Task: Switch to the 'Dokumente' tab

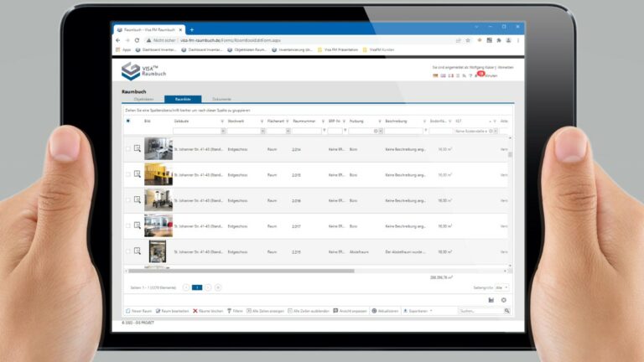Action: click(221, 99)
